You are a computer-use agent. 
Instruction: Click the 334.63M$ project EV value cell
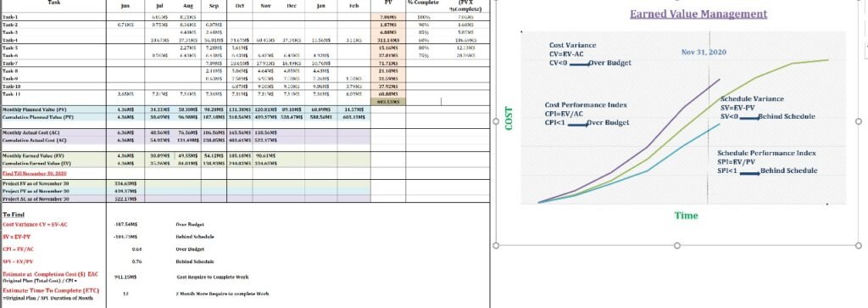pyautogui.click(x=125, y=182)
